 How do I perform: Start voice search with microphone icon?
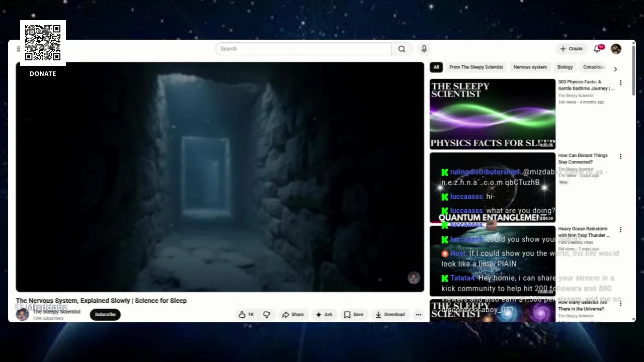(424, 49)
